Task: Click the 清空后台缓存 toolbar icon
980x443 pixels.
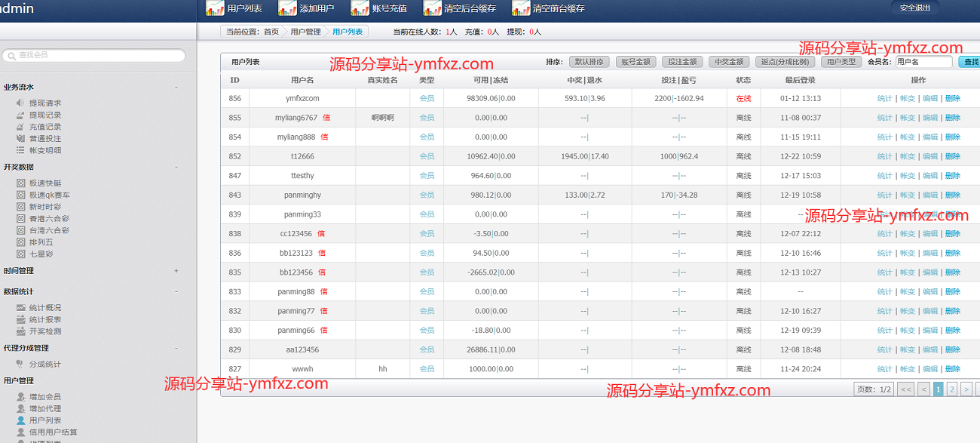Action: (x=432, y=8)
